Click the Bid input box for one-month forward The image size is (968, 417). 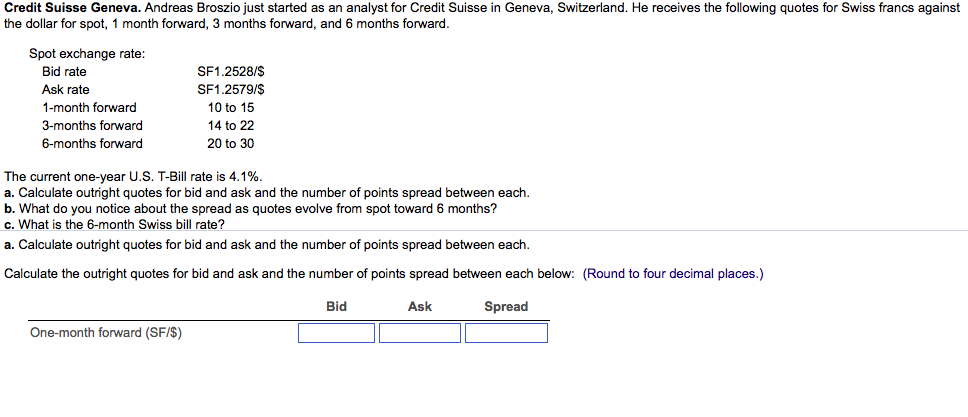click(336, 333)
